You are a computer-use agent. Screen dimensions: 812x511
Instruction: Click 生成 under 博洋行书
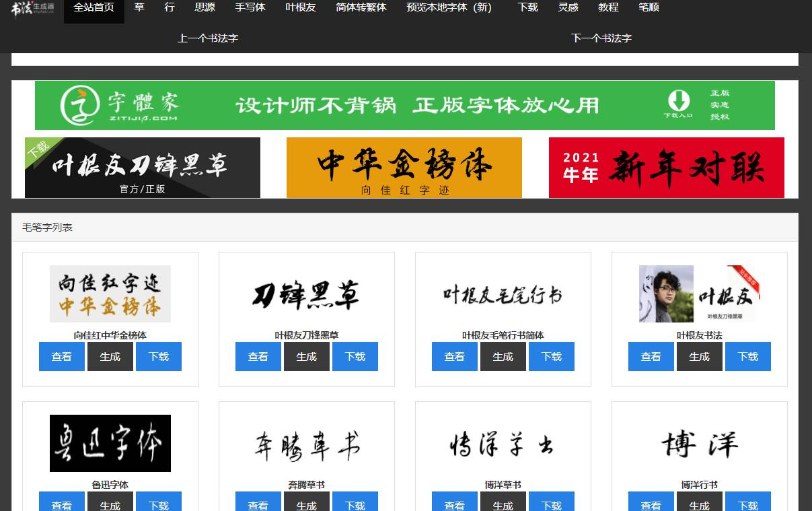[x=700, y=502]
